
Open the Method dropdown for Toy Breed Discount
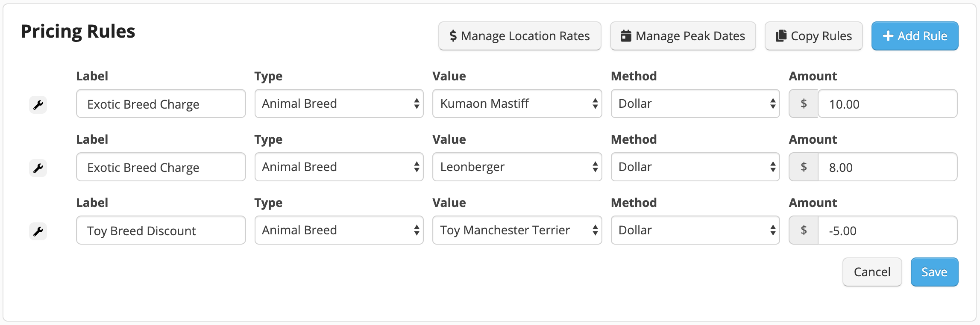pos(695,230)
